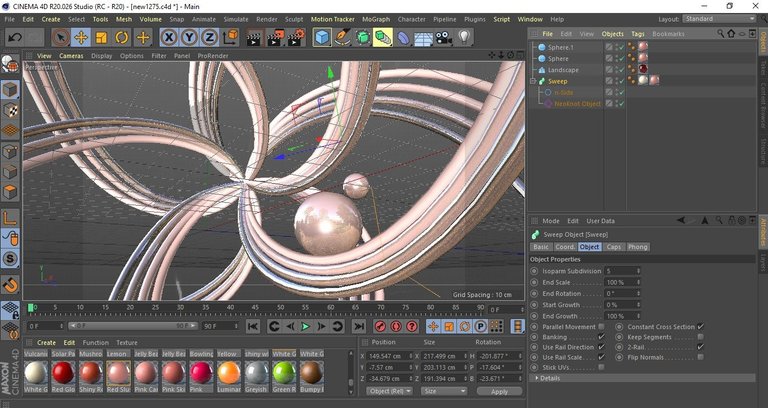This screenshot has width=768, height=408.
Task: Enable Flip Normals checkbox
Action: pos(700,357)
